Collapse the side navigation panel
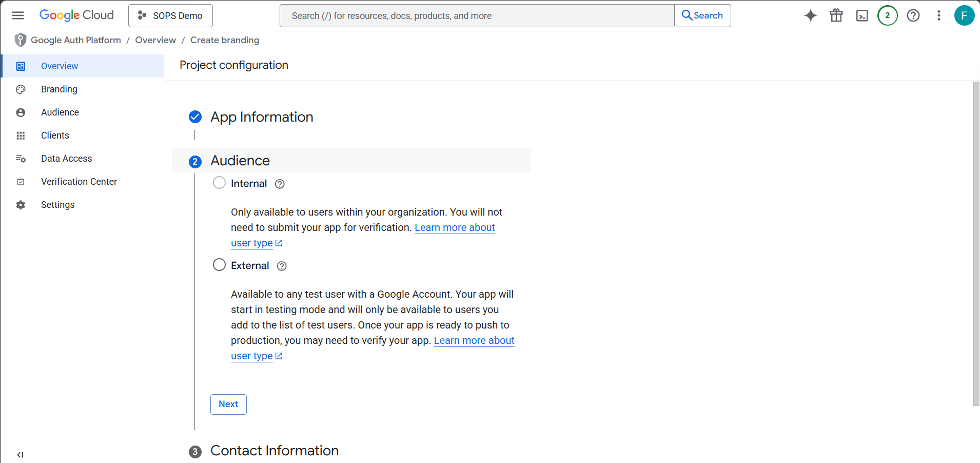The image size is (980, 463). point(20,454)
